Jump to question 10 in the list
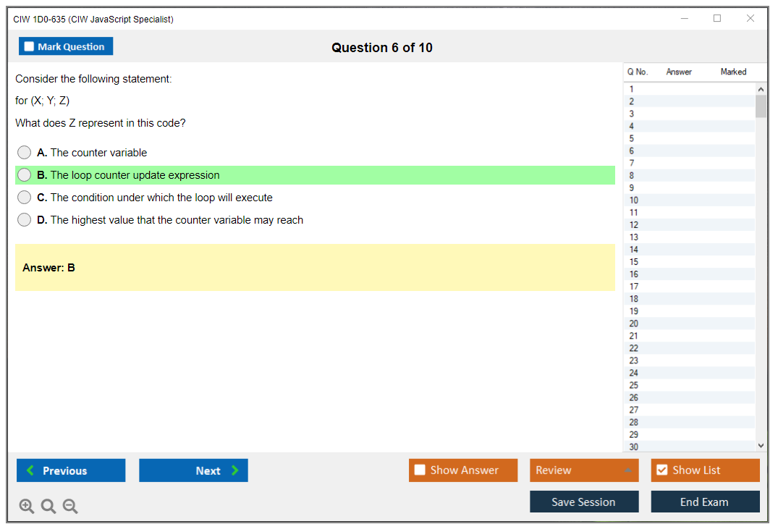The image size is (778, 532). [x=634, y=200]
